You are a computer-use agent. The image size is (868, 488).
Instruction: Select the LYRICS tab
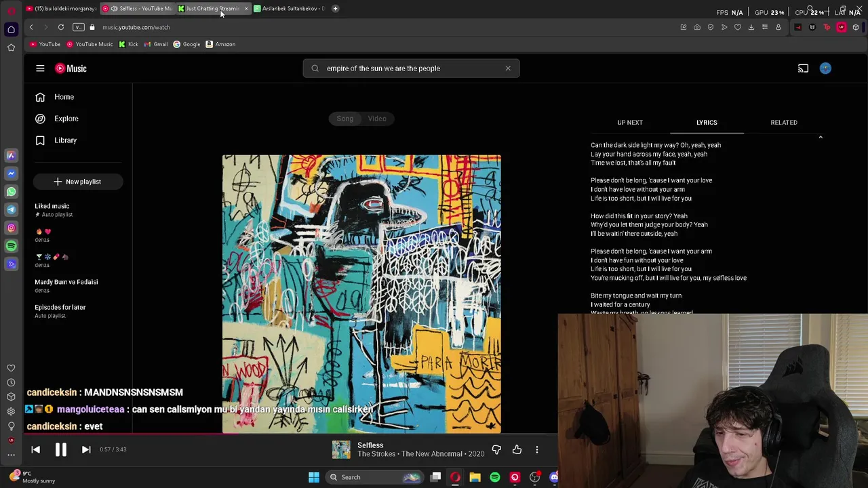point(707,123)
